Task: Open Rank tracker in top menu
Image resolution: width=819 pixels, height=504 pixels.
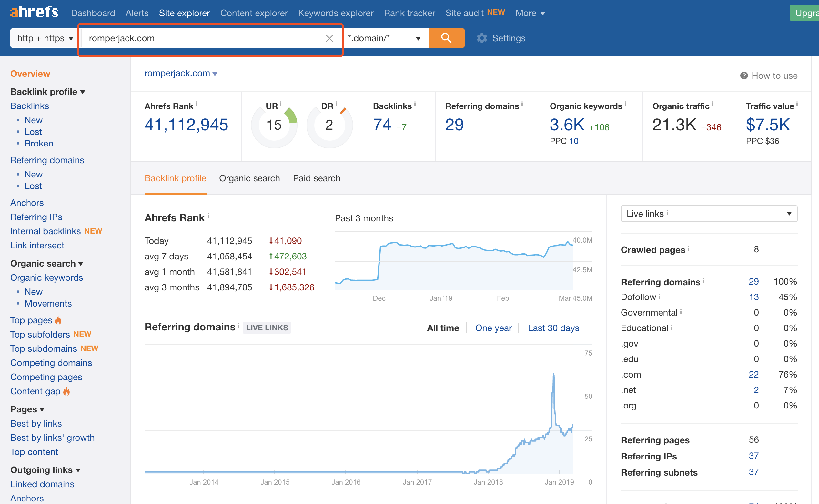Action: (x=410, y=13)
